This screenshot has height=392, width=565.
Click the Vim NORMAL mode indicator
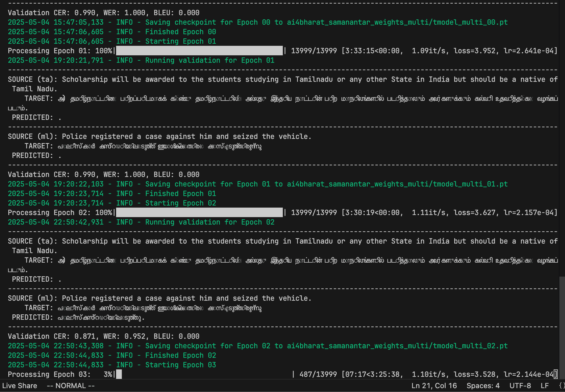(71, 386)
